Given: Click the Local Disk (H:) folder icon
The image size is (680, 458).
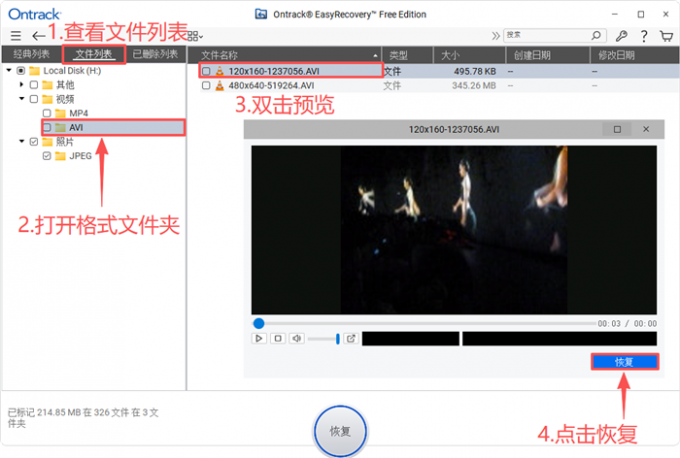Looking at the screenshot, I should pyautogui.click(x=34, y=70).
